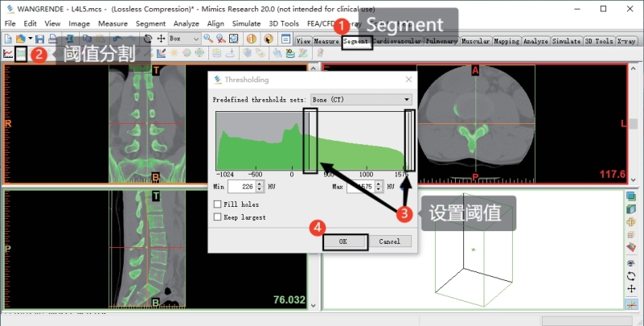Click the Thresholding tool icon
The image size is (644, 326).
[21, 54]
